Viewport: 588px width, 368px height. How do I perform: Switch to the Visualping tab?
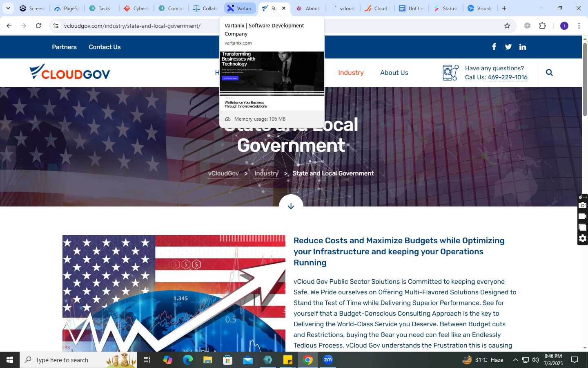[x=481, y=8]
